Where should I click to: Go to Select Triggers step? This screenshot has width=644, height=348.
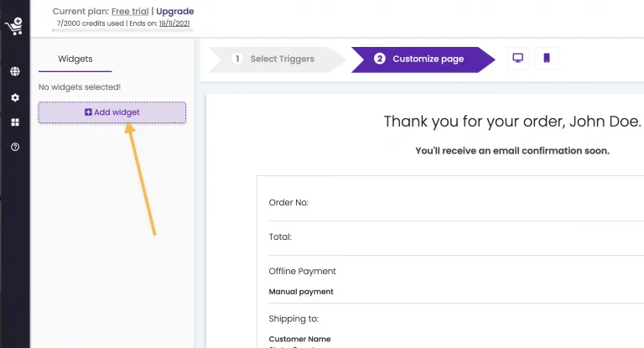278,60
